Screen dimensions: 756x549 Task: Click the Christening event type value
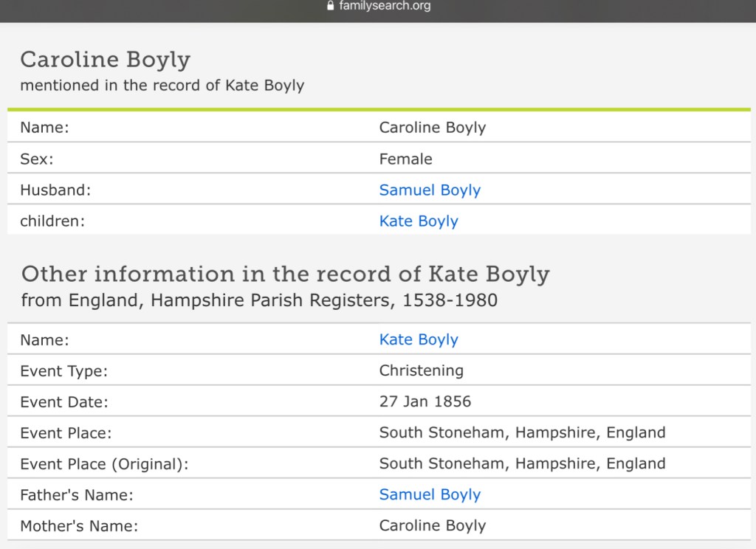[421, 370]
